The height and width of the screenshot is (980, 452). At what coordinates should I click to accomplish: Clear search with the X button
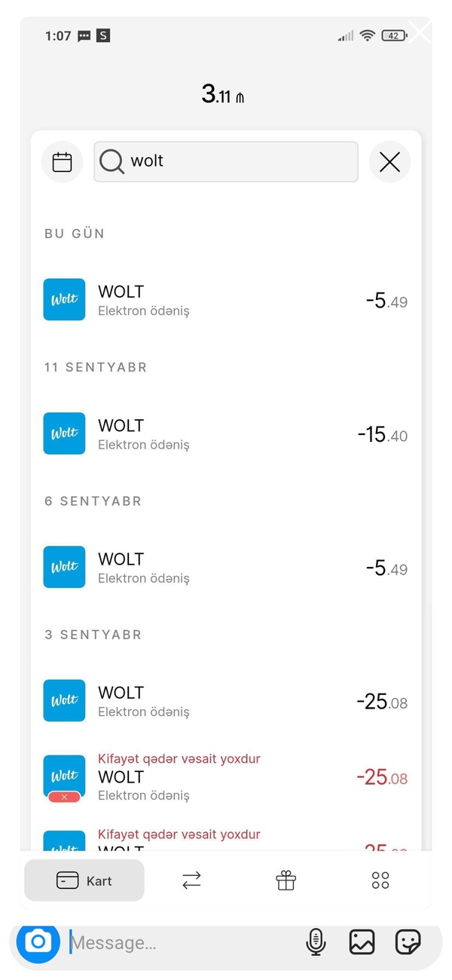coord(389,162)
